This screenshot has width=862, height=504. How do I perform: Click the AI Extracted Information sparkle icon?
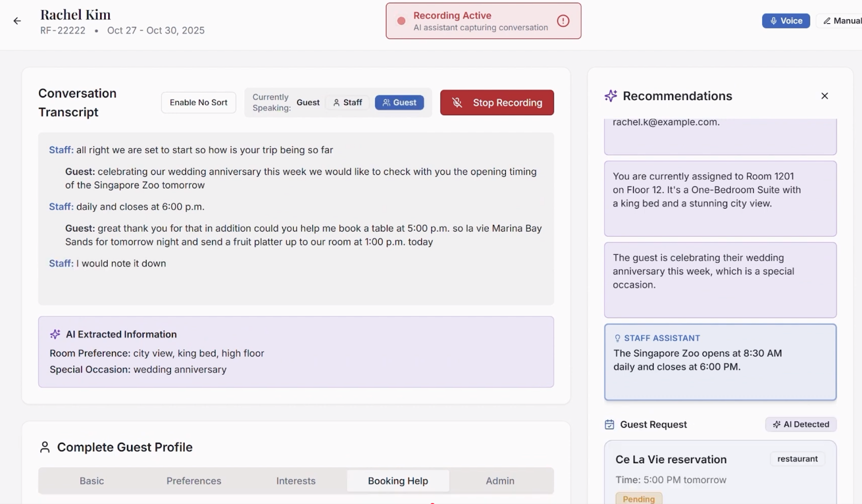(x=54, y=334)
